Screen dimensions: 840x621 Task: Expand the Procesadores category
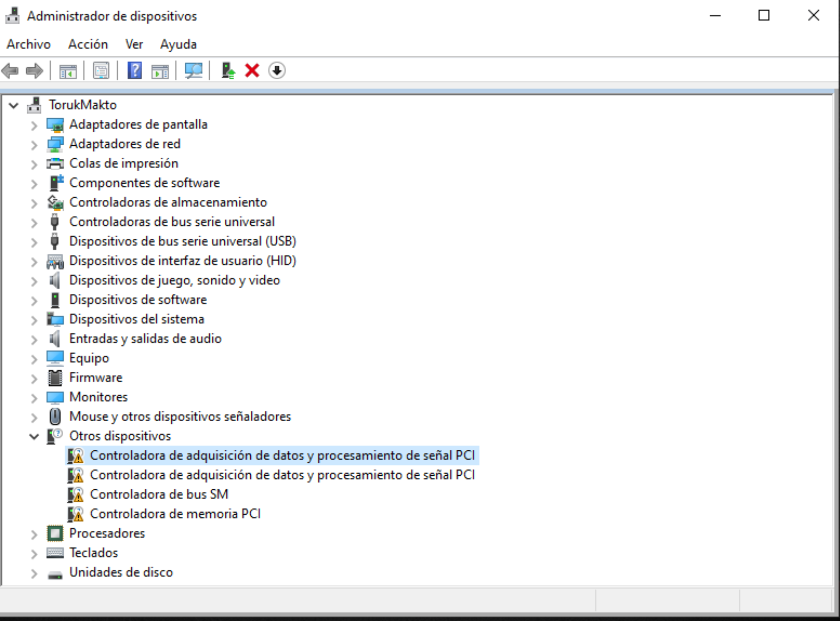[x=34, y=534]
